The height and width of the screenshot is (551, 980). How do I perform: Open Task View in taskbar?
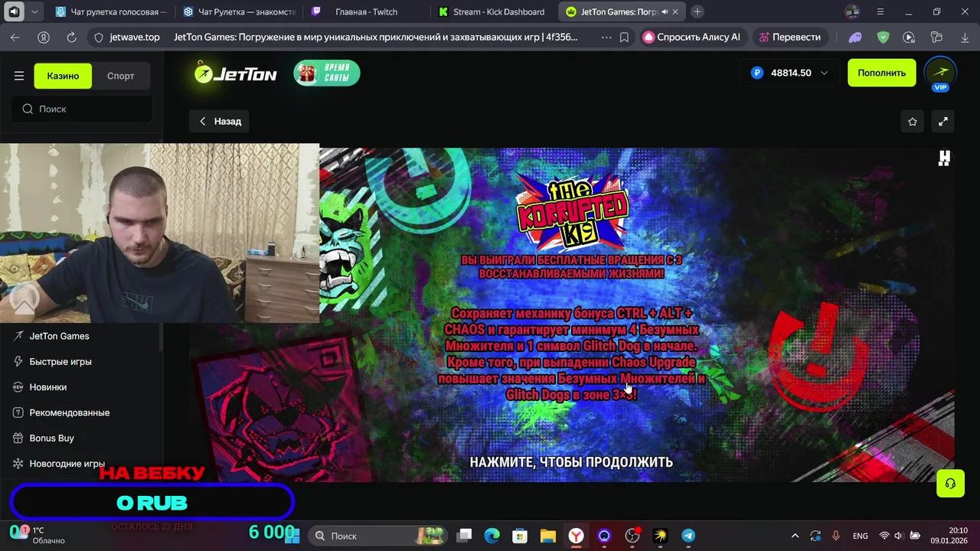click(465, 536)
